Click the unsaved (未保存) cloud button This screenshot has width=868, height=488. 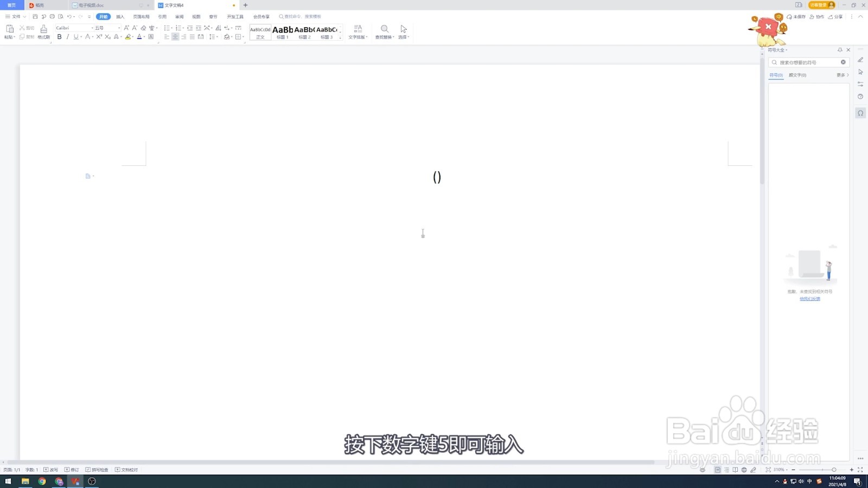pyautogui.click(x=796, y=17)
